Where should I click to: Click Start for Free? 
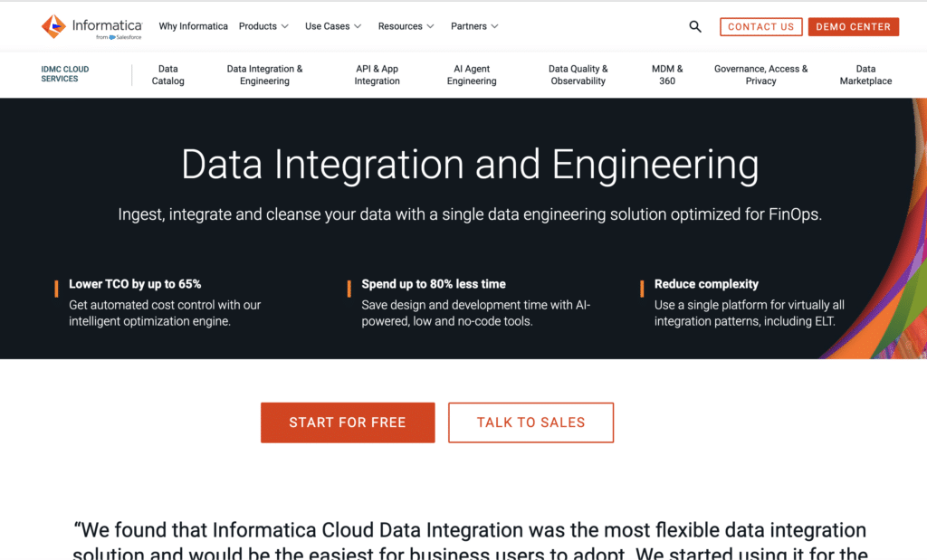348,422
